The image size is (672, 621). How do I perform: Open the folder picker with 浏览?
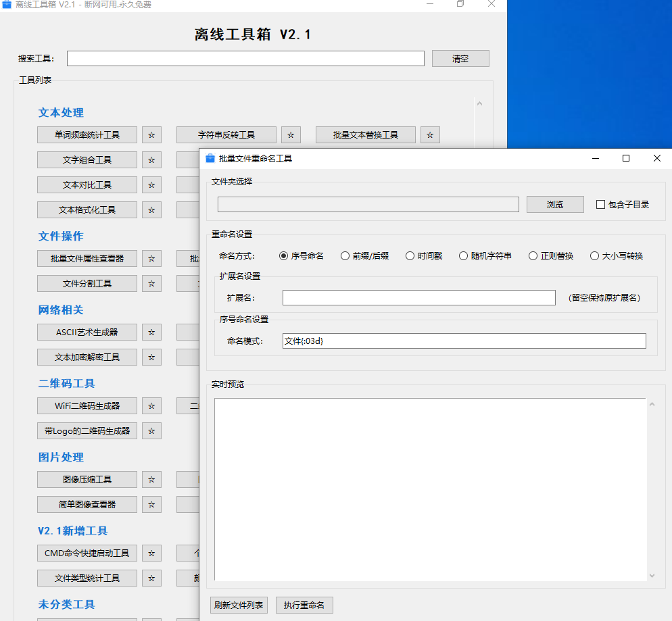[x=555, y=204]
